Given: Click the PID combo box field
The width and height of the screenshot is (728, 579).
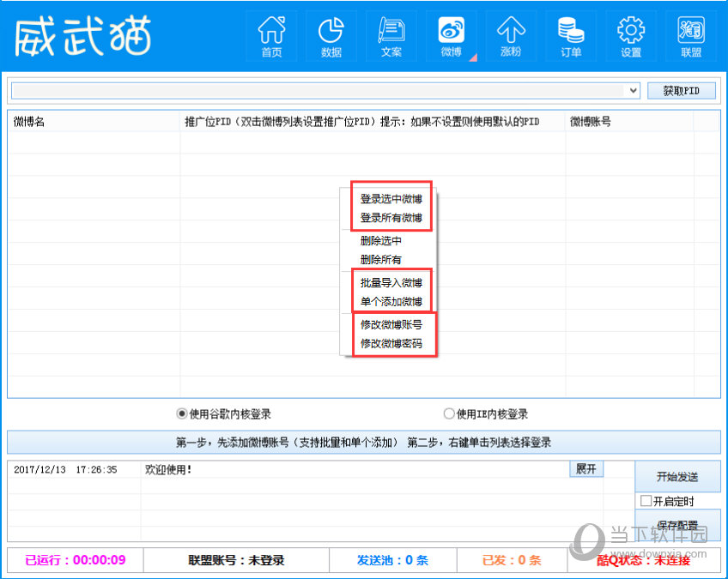Looking at the screenshot, I should (325, 90).
